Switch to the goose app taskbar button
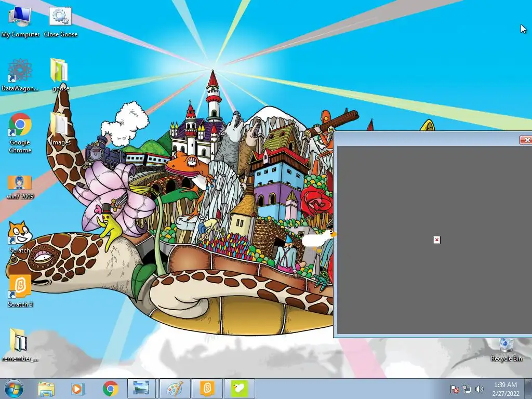Image resolution: width=532 pixels, height=399 pixels. 239,389
